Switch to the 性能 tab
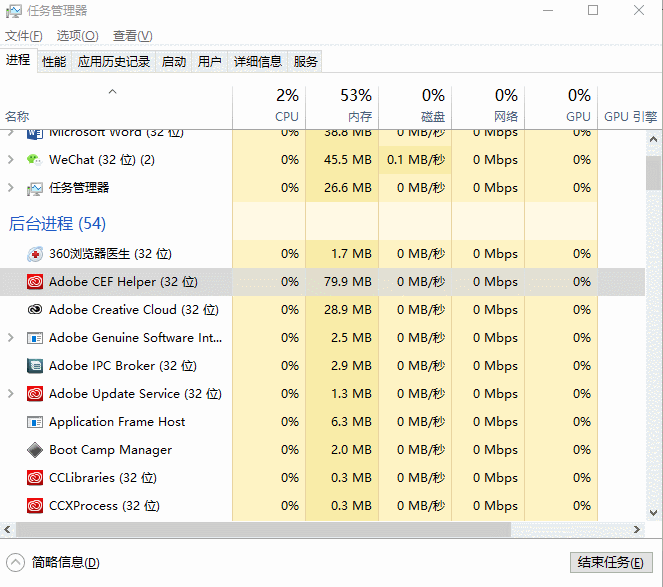This screenshot has width=663, height=587. tap(54, 62)
